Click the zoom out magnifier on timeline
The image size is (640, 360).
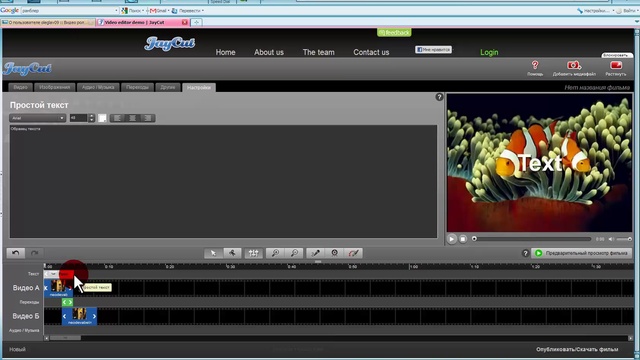pos(294,253)
